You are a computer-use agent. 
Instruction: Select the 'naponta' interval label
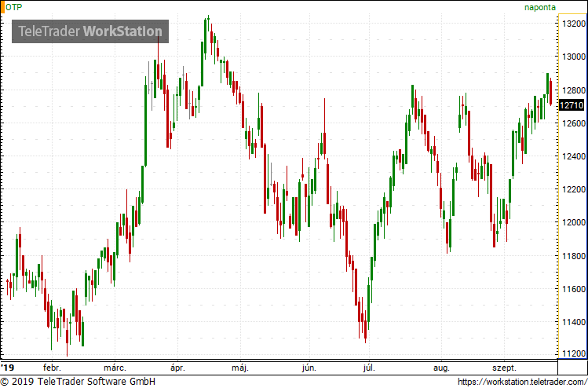point(540,8)
